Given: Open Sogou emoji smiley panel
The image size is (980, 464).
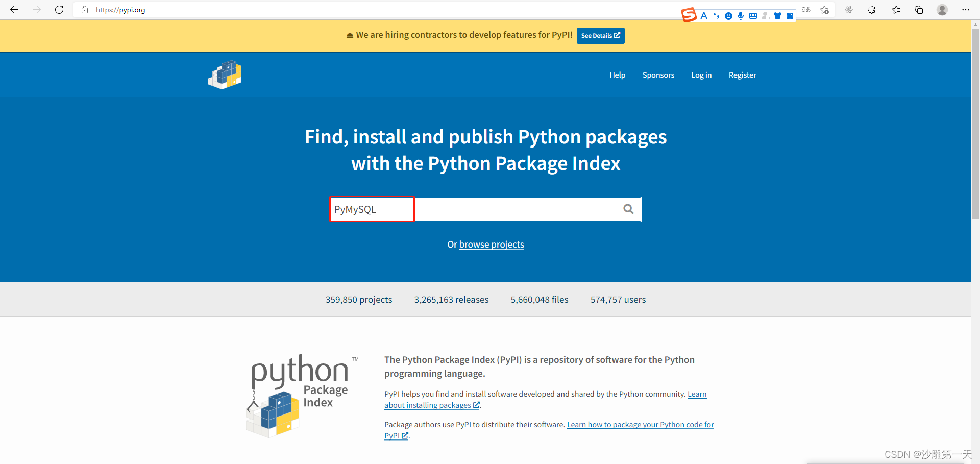Looking at the screenshot, I should point(728,16).
